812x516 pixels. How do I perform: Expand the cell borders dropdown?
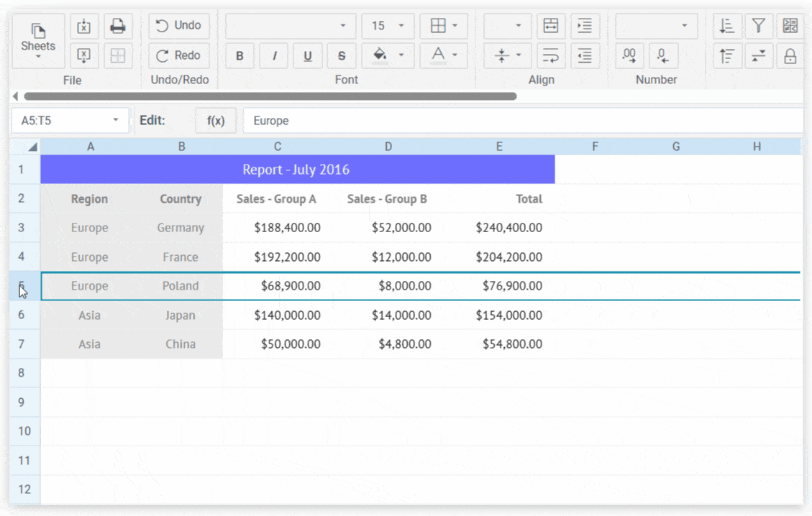coord(444,27)
